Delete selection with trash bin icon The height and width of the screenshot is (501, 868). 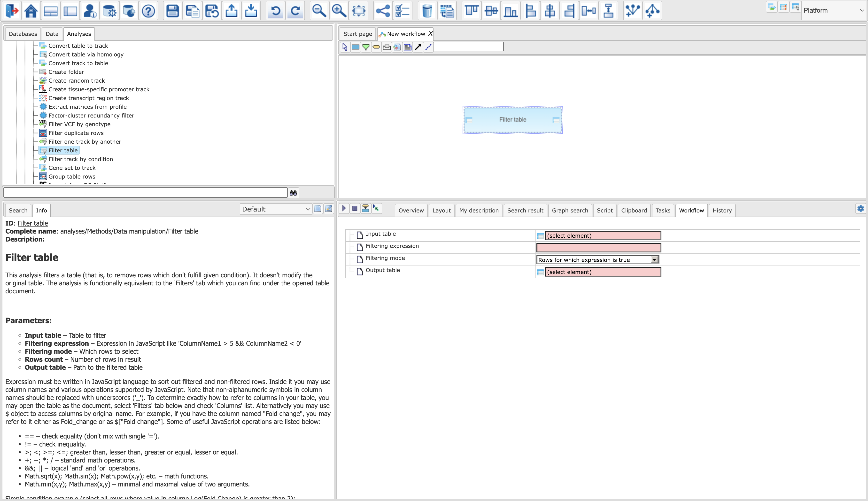pyautogui.click(x=427, y=11)
